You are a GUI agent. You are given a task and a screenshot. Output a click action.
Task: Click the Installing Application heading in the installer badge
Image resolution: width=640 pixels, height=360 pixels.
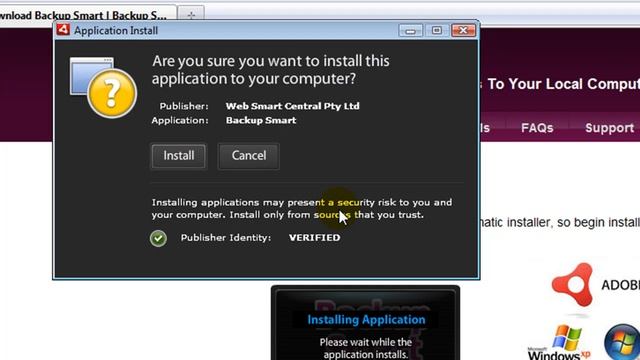point(366,320)
